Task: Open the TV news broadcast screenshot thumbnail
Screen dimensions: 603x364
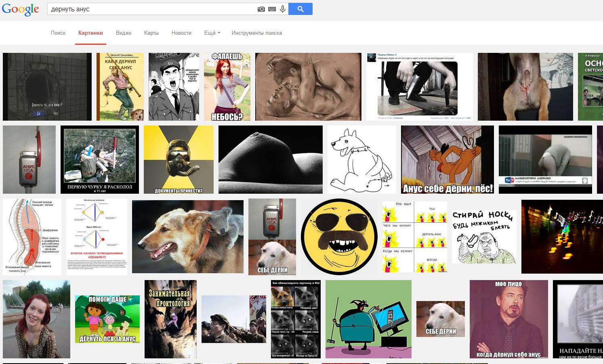Action: 545,160
